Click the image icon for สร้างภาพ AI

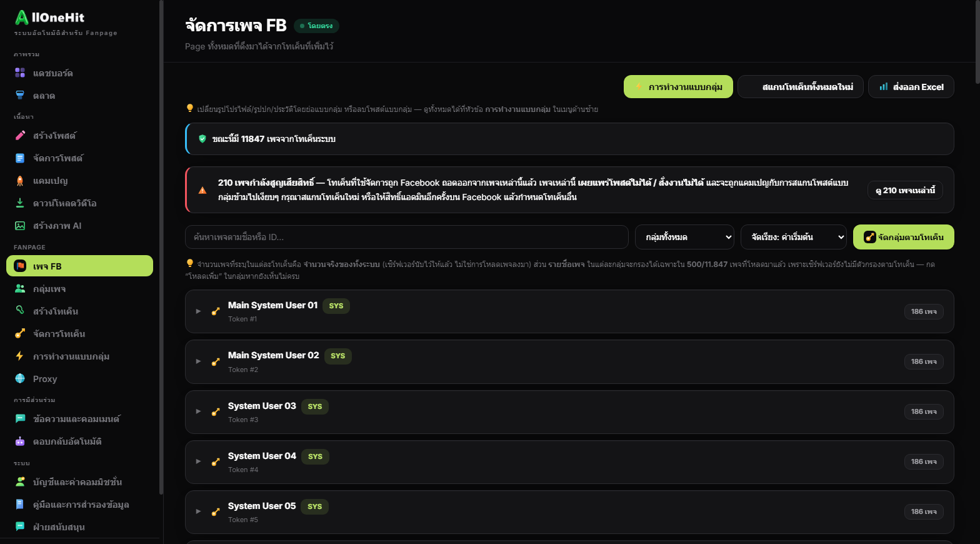(x=20, y=226)
